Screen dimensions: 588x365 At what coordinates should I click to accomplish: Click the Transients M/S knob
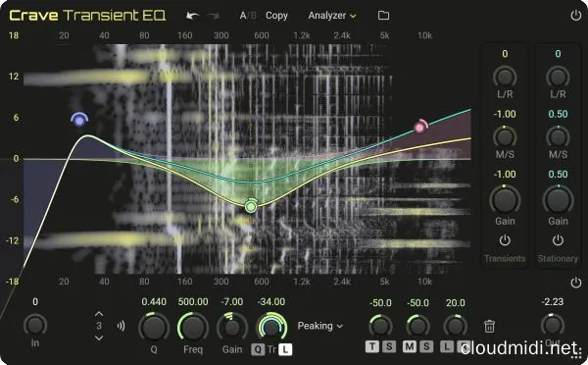[x=505, y=136]
